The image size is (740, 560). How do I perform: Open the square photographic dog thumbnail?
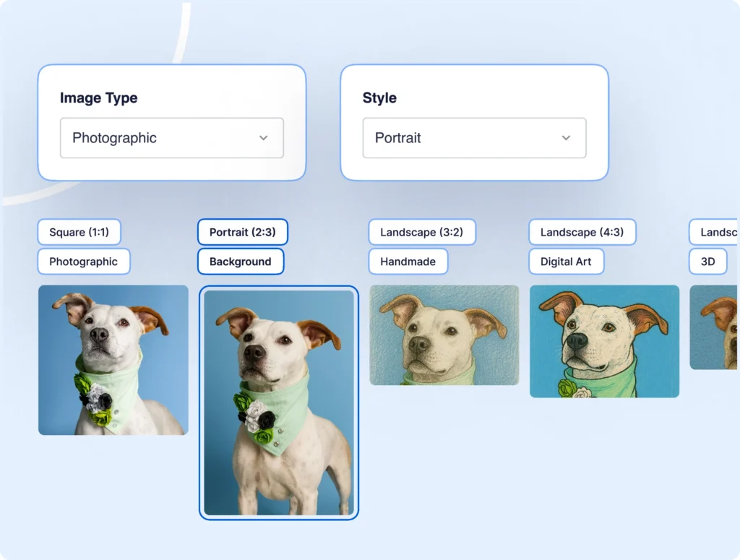point(113,360)
